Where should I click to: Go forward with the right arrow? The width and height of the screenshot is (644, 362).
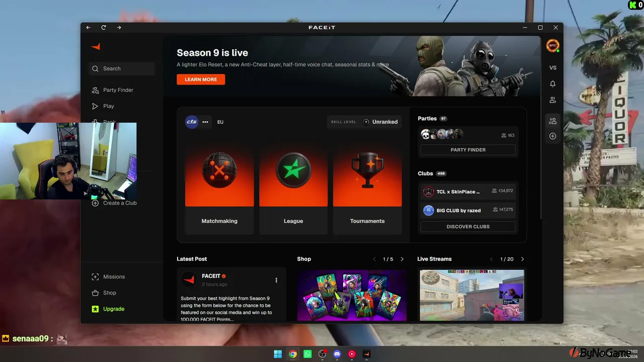click(x=119, y=28)
